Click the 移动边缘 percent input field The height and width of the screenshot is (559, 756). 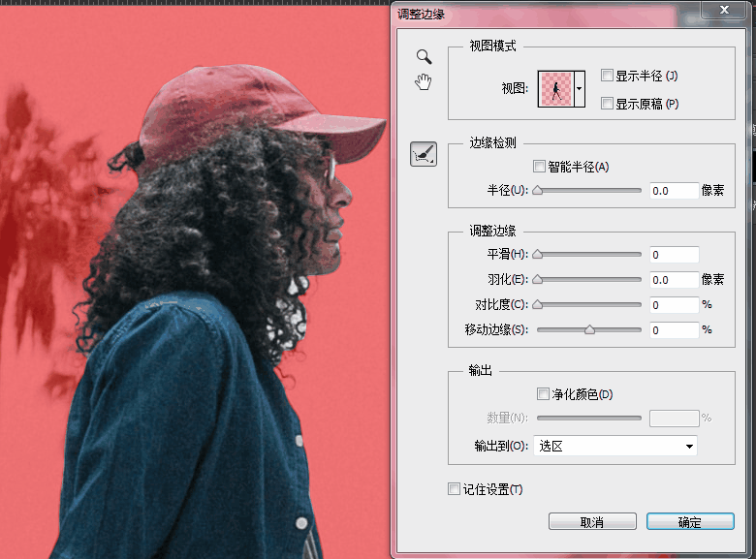(674, 330)
